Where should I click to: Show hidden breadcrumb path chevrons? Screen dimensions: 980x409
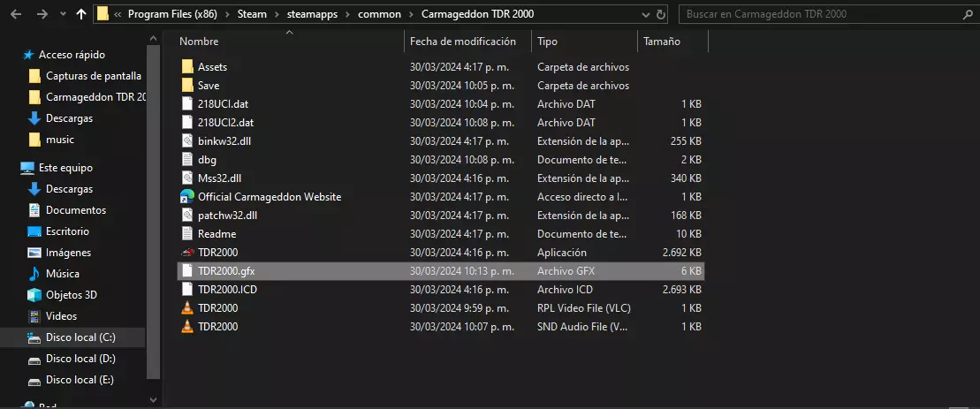tap(118, 14)
